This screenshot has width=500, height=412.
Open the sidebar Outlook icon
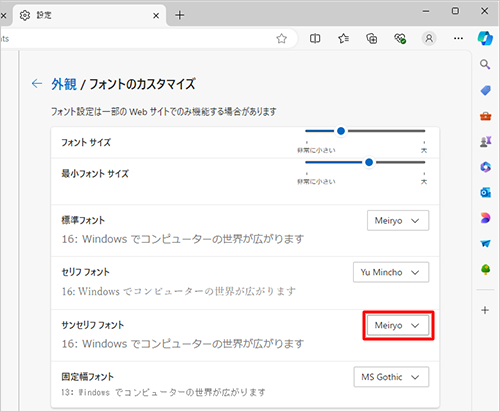click(486, 192)
